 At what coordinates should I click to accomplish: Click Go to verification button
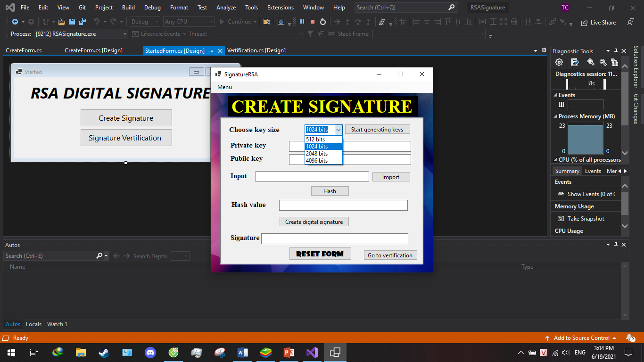(x=390, y=255)
